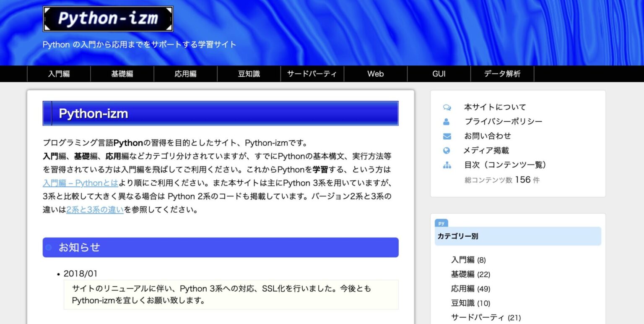
Task: Open the サードパーティ navigation item
Action: click(312, 74)
